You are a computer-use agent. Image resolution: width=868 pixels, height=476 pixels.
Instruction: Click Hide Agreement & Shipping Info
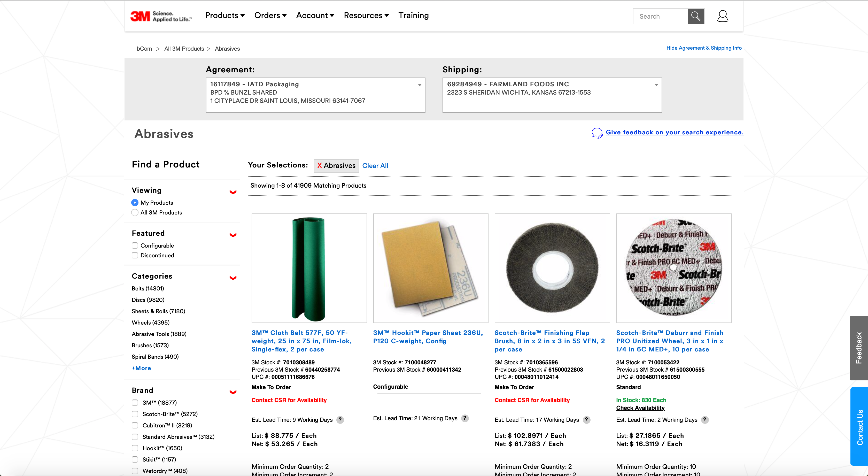click(x=704, y=48)
